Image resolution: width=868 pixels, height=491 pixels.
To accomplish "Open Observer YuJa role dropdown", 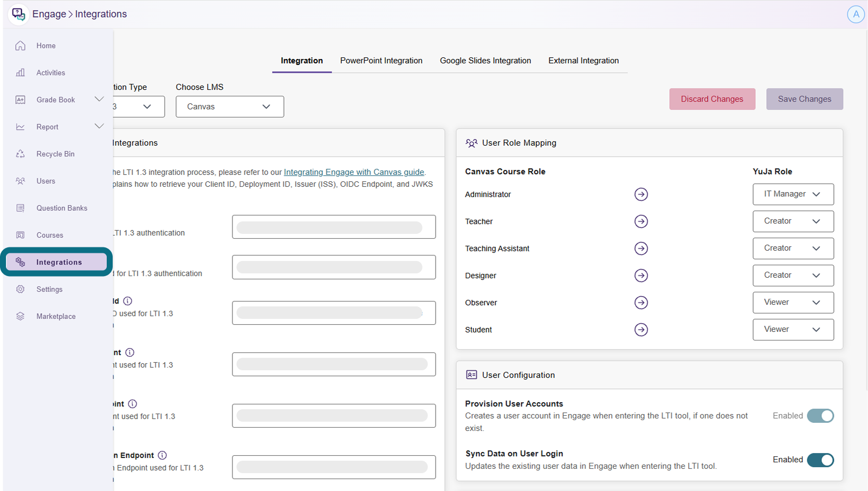I will pyautogui.click(x=793, y=303).
